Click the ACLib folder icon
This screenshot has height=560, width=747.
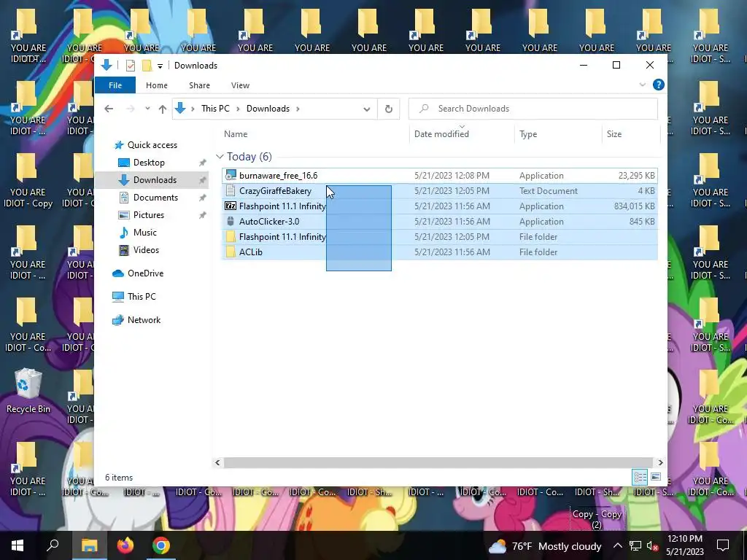[x=231, y=252]
